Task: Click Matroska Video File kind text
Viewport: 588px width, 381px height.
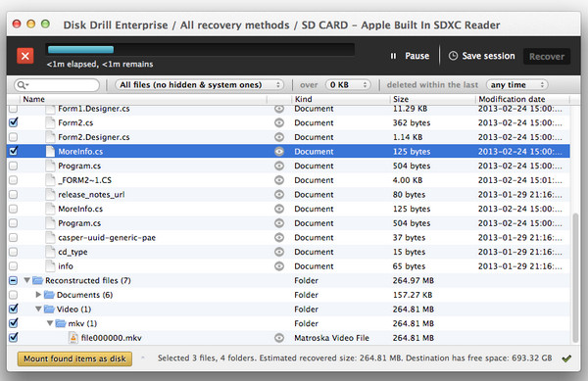Action: tap(331, 338)
